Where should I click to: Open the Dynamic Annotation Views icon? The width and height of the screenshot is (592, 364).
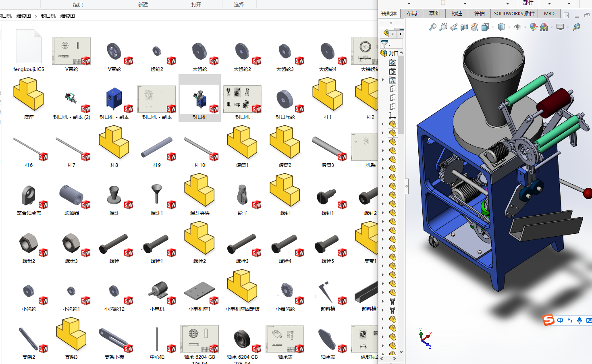click(475, 27)
